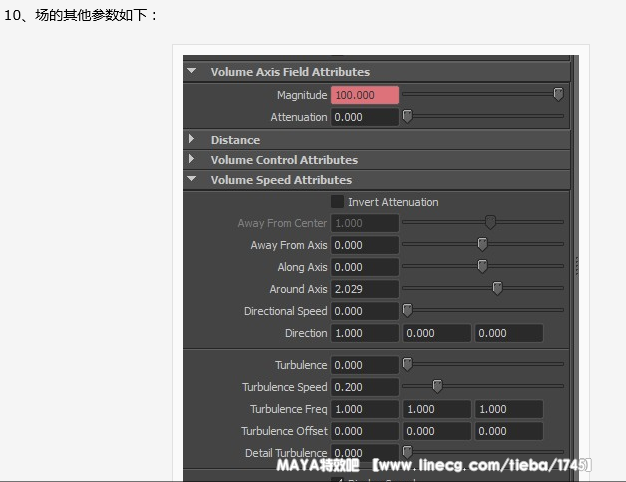Image resolution: width=626 pixels, height=482 pixels.
Task: Click the Away From Axis label
Action: click(x=289, y=245)
